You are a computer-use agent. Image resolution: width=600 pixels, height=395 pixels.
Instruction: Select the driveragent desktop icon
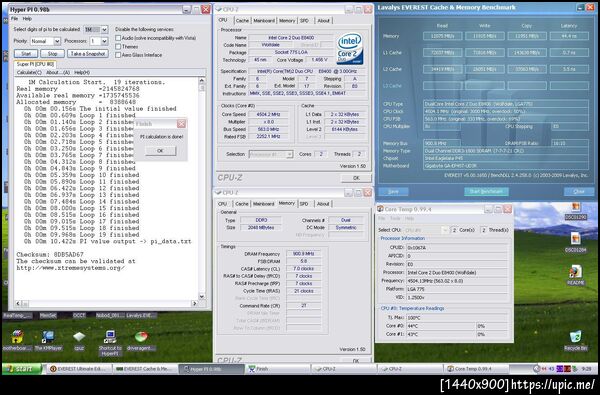[141, 337]
